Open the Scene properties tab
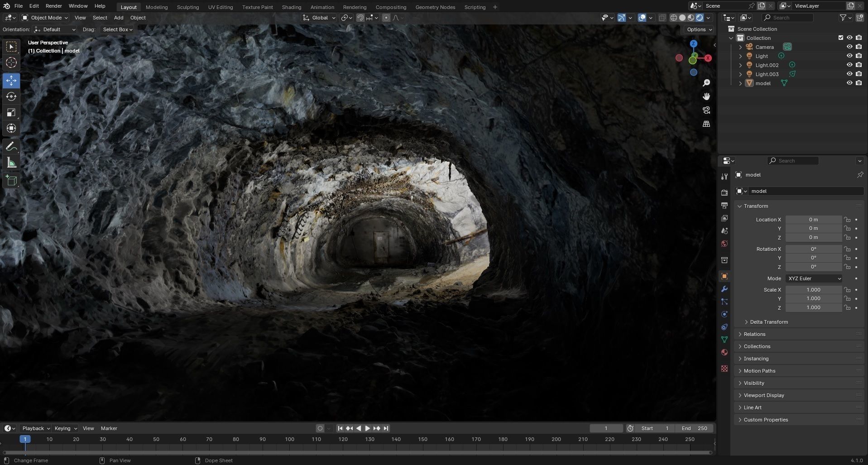 (724, 230)
